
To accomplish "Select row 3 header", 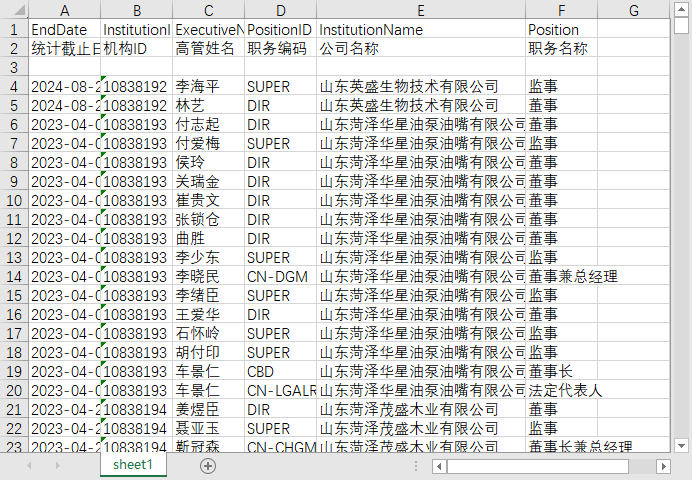I will (15, 68).
